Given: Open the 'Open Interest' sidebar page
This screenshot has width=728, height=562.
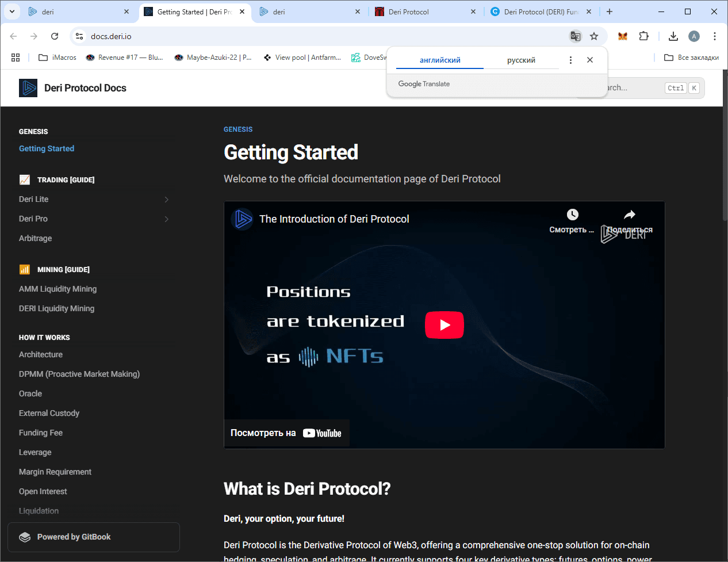Looking at the screenshot, I should click(x=43, y=491).
